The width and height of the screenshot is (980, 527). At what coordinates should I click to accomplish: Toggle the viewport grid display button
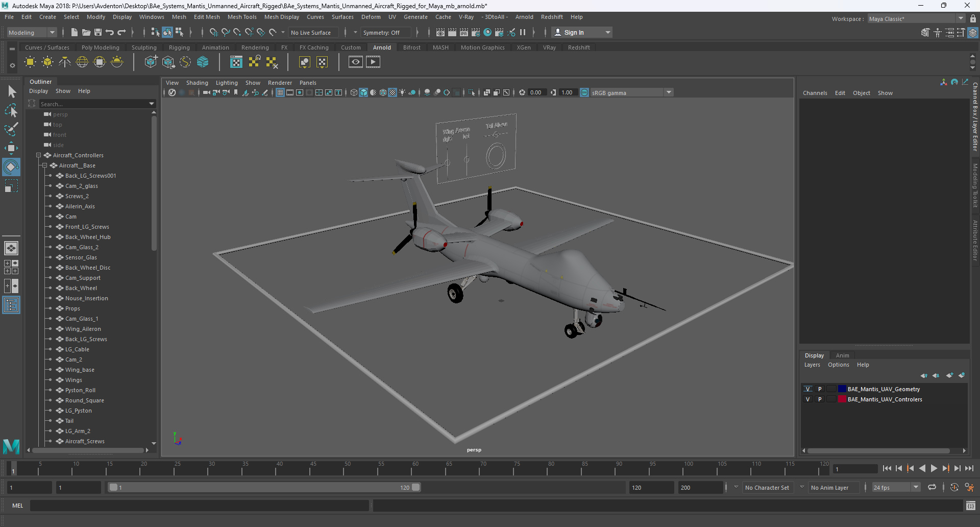tap(280, 92)
